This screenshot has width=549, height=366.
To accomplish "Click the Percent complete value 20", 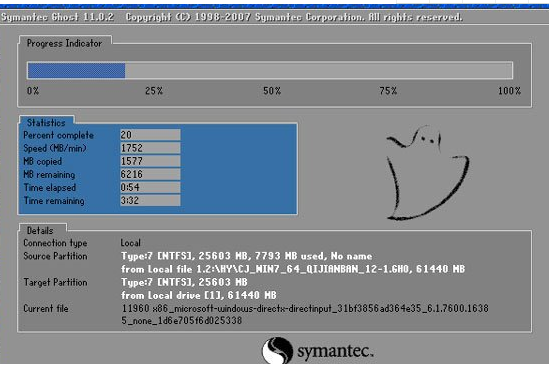I will click(x=150, y=135).
